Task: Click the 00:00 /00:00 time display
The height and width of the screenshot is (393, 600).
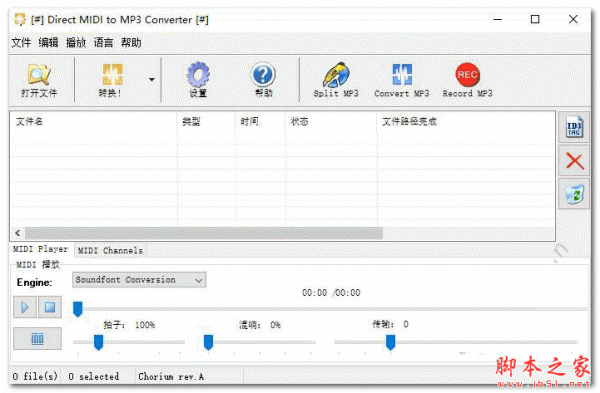Action: 331,293
